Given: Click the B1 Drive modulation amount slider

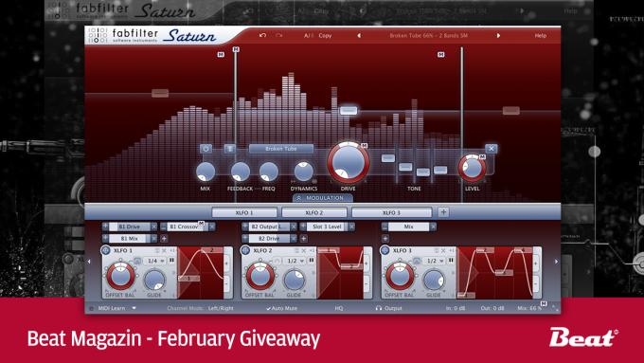Looking at the screenshot, I should pos(130,227).
